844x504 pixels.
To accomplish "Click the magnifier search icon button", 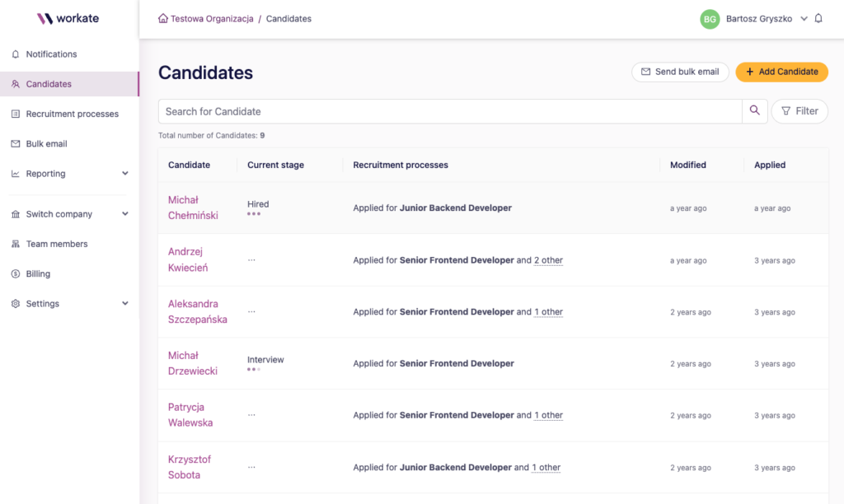I will (755, 111).
